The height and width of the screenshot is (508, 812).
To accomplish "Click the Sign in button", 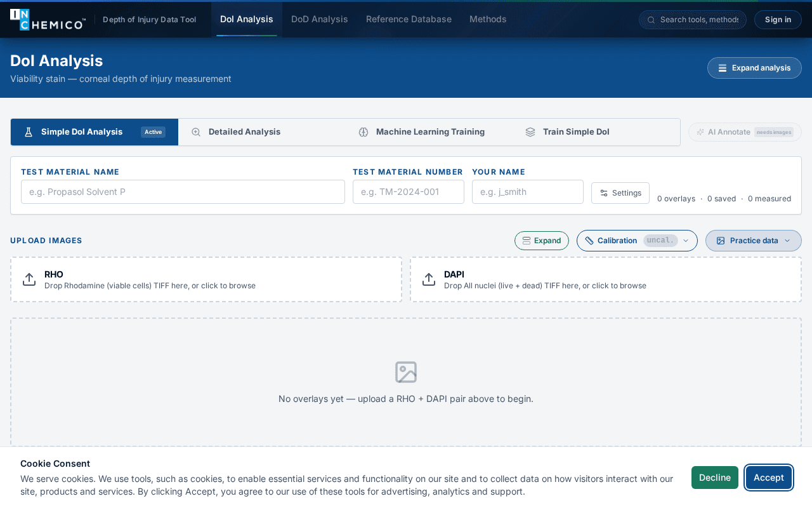I will [x=778, y=20].
